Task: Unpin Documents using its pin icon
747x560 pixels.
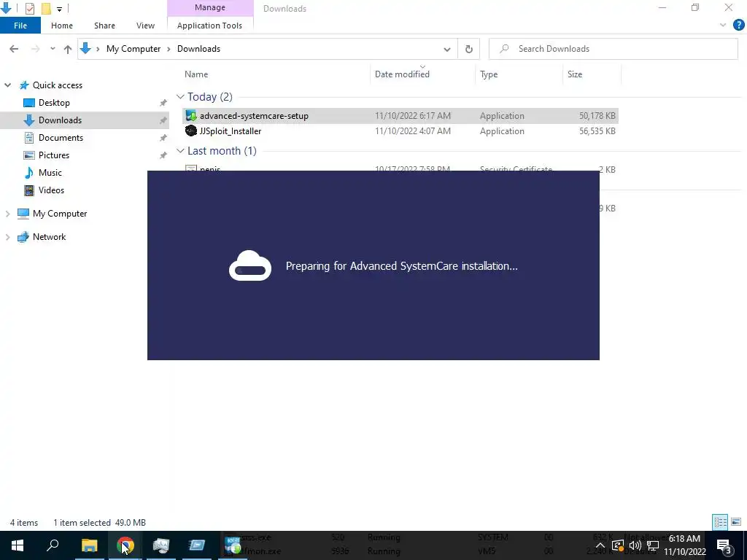Action: click(x=163, y=138)
